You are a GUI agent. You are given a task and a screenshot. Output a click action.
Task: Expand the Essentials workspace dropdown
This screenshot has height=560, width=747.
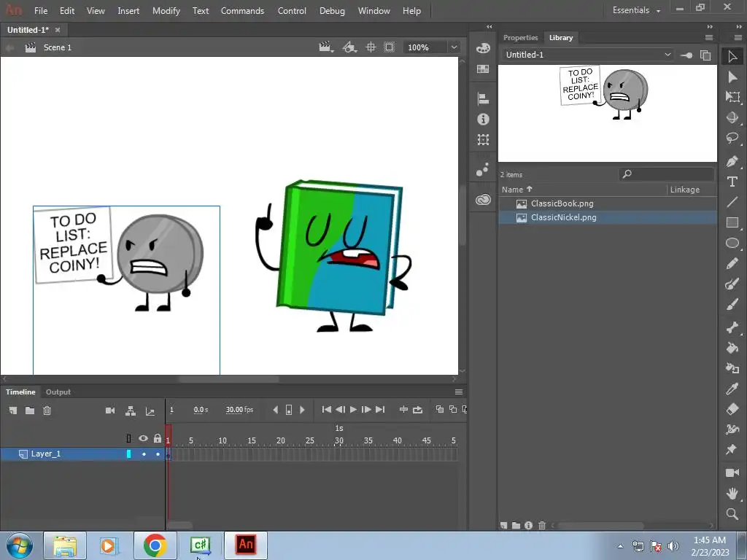[636, 11]
